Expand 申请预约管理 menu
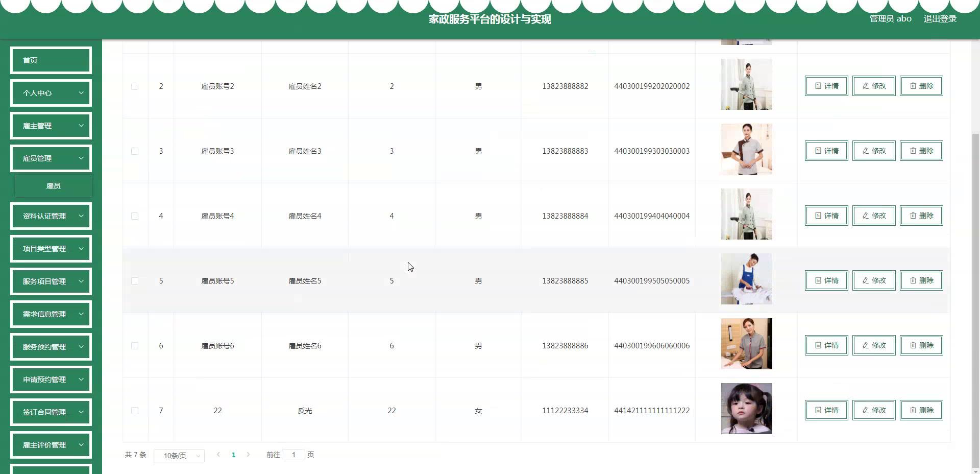Viewport: 980px width, 474px height. pyautogui.click(x=51, y=380)
